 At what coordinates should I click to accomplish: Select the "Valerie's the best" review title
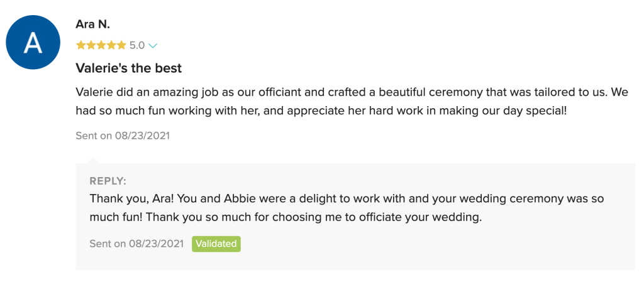(x=128, y=67)
